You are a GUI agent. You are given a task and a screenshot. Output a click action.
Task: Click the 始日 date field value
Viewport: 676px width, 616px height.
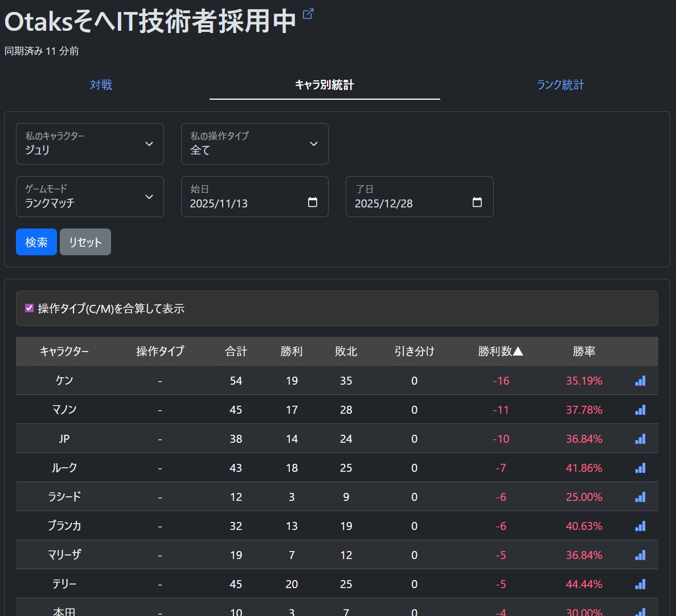click(219, 203)
